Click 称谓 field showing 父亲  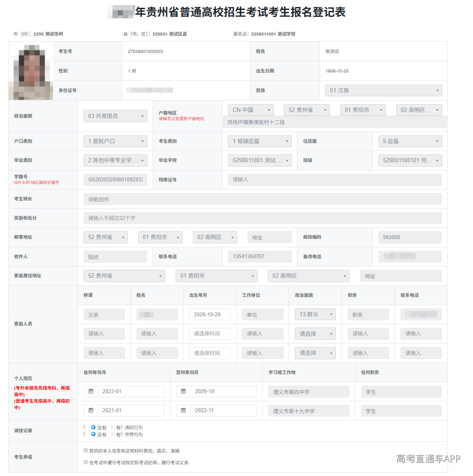click(104, 315)
